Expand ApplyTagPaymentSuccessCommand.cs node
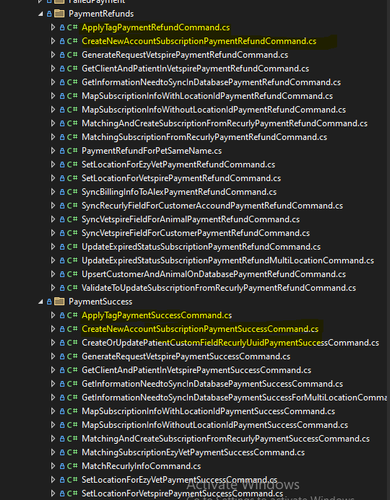Screen dimensions: 390x500 pos(53,315)
